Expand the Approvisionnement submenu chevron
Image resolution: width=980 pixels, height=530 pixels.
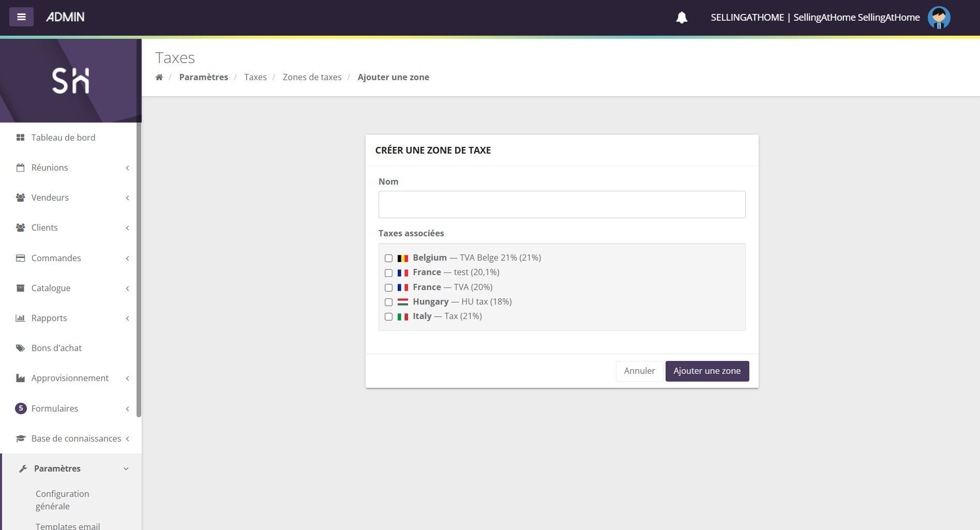[x=127, y=378]
